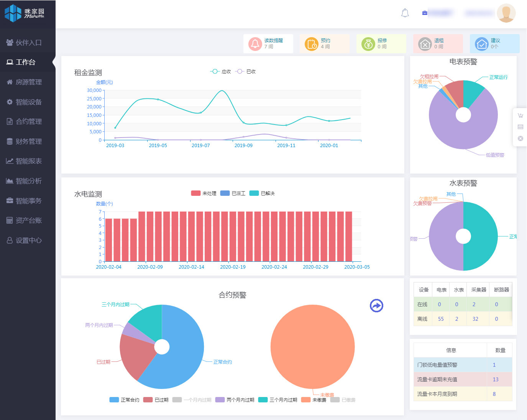Click the 伙伴入口 people icon
Image resolution: width=527 pixels, height=420 pixels.
point(10,43)
